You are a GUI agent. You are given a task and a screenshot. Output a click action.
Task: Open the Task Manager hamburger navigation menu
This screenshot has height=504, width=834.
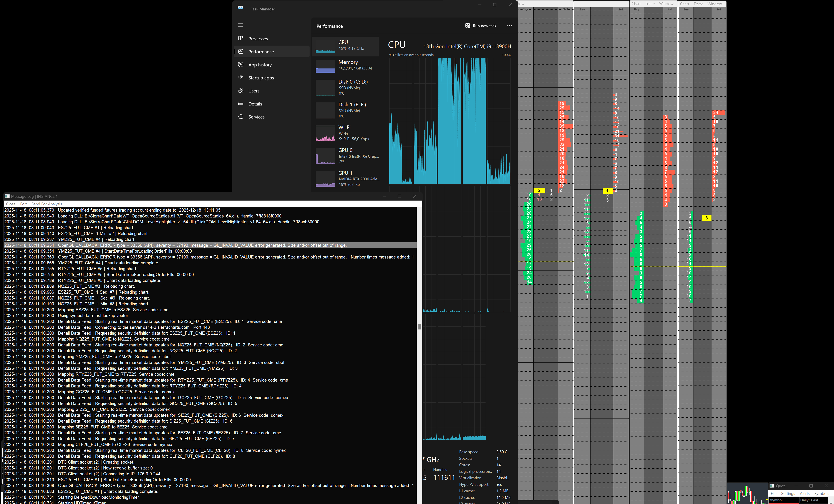coord(240,25)
